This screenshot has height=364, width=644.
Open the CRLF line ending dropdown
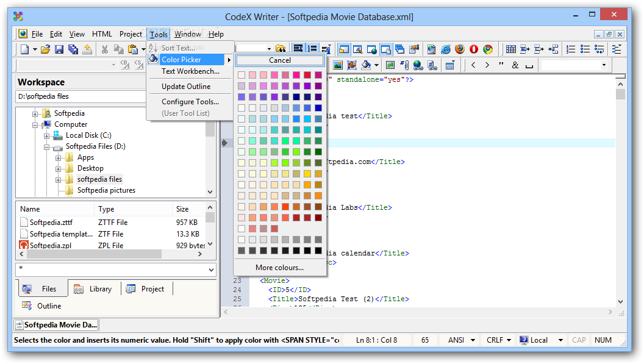(x=509, y=340)
